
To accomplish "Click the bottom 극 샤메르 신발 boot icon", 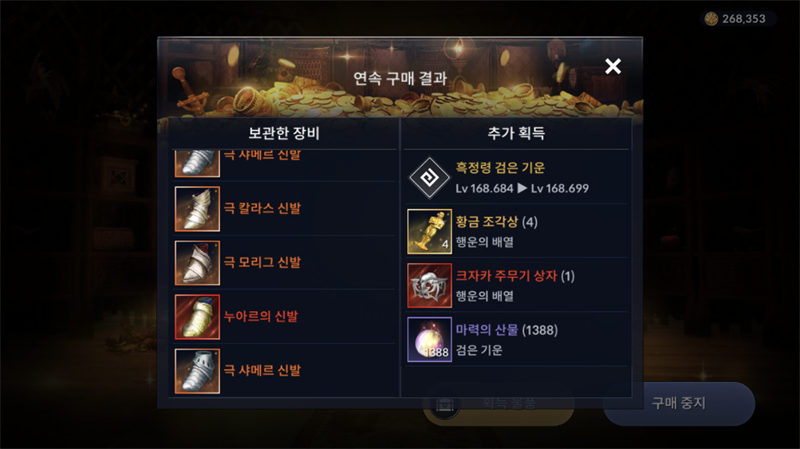I will coord(197,371).
